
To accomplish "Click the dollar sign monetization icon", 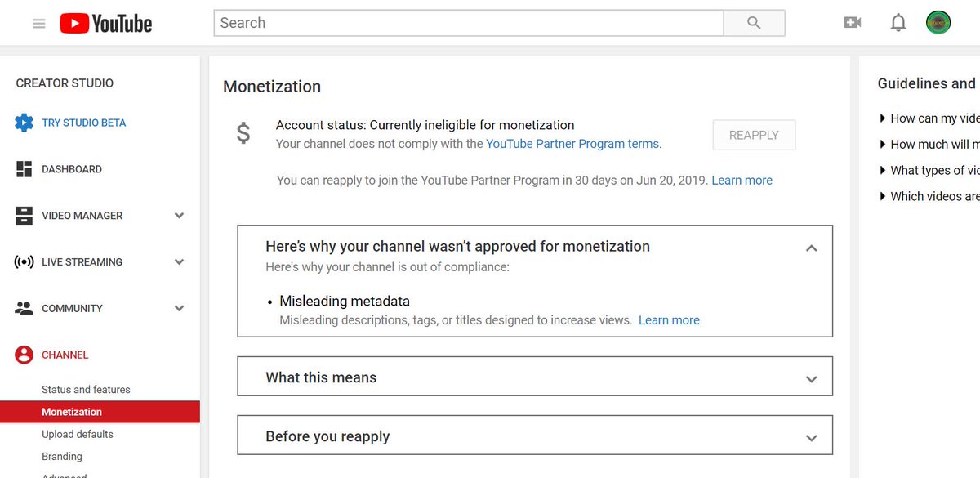I will point(243,132).
